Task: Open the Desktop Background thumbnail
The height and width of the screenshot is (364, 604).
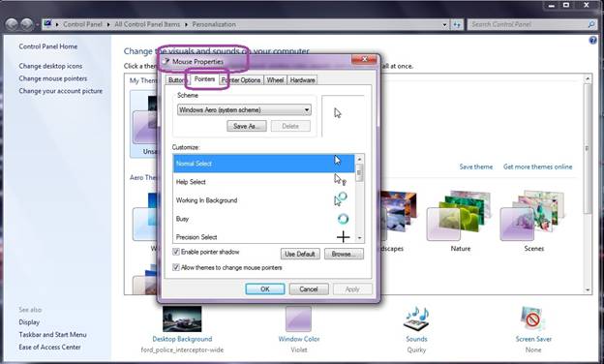Action: click(x=182, y=318)
